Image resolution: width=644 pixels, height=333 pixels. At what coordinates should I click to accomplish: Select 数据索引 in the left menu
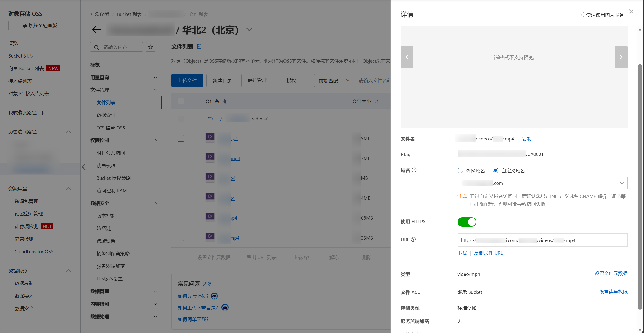coord(106,115)
